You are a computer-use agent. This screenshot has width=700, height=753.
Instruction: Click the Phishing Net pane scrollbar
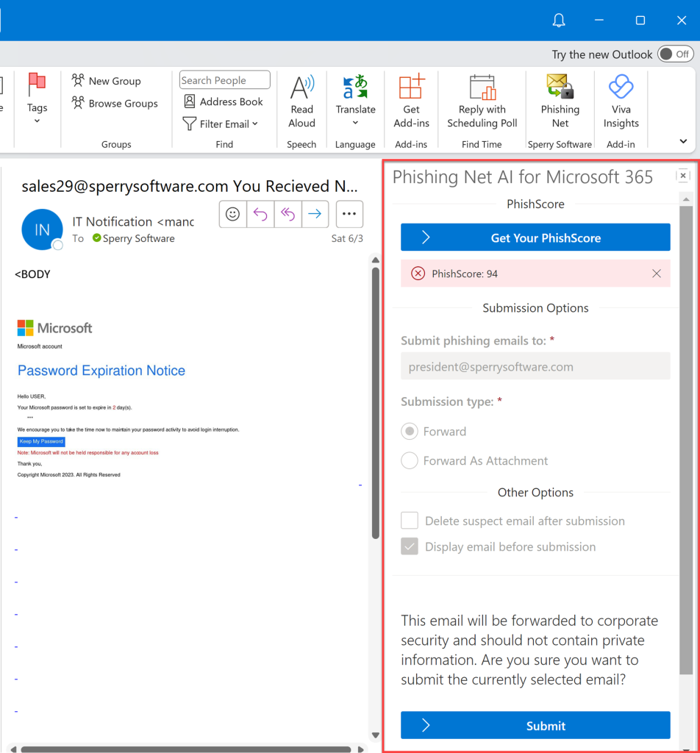click(686, 440)
